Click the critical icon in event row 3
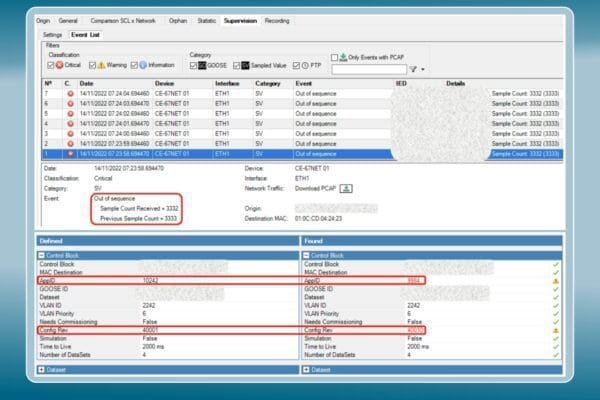 click(70, 134)
